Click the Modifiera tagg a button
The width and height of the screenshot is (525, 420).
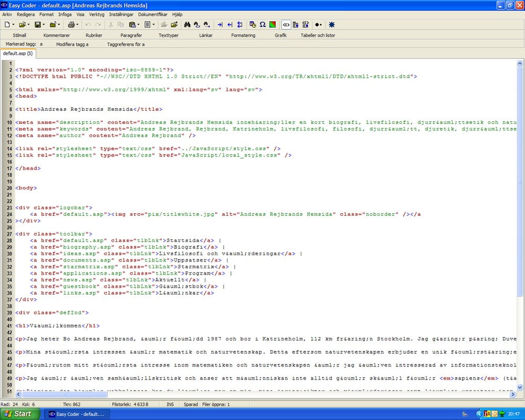pyautogui.click(x=72, y=44)
